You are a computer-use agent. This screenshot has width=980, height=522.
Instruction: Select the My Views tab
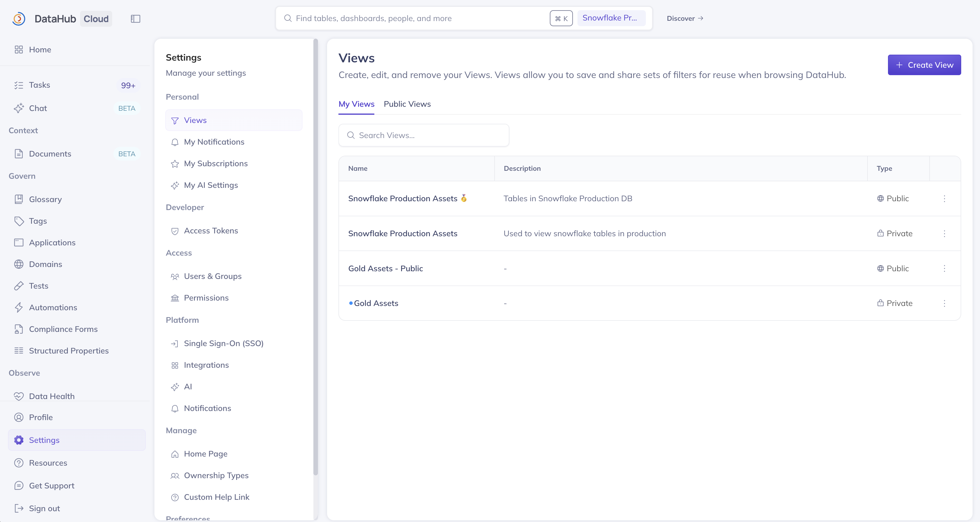[356, 104]
